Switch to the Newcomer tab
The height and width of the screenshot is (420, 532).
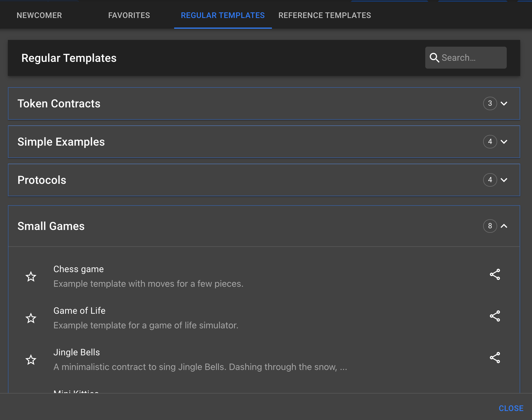(x=39, y=15)
